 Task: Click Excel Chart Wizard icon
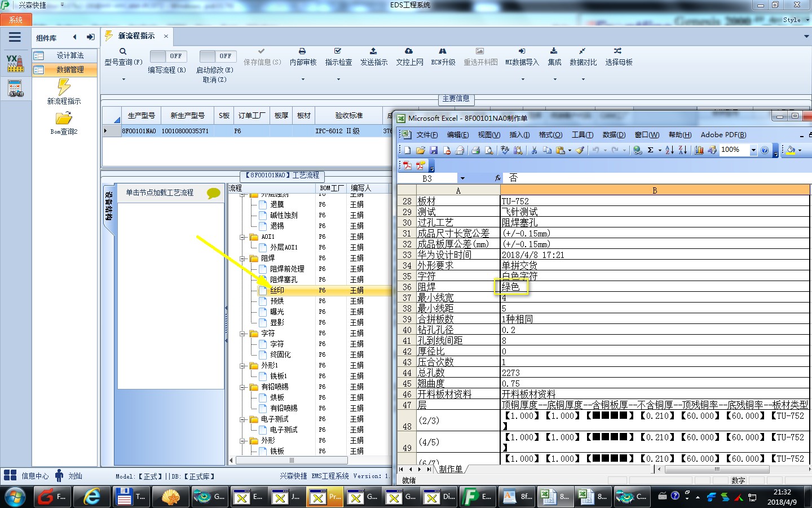click(x=699, y=150)
